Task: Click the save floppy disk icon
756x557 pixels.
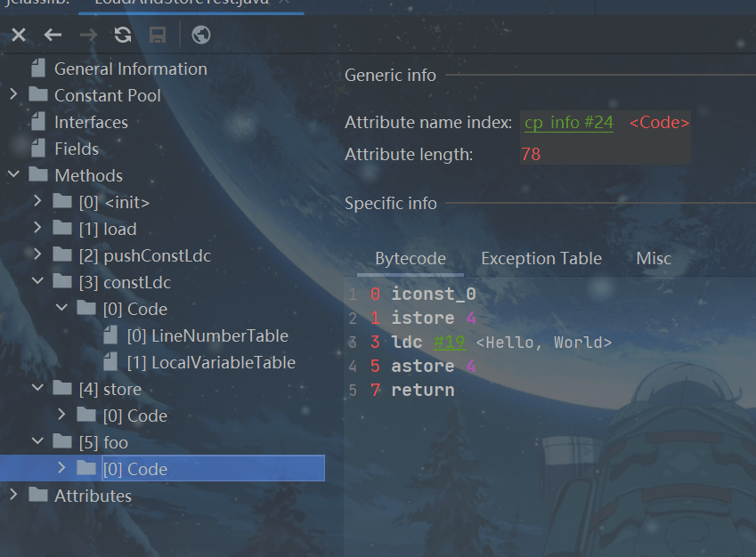Action: click(x=158, y=36)
